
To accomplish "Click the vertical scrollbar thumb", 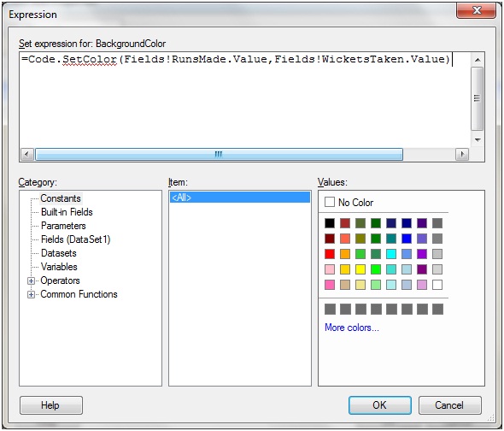I will click(x=478, y=98).
